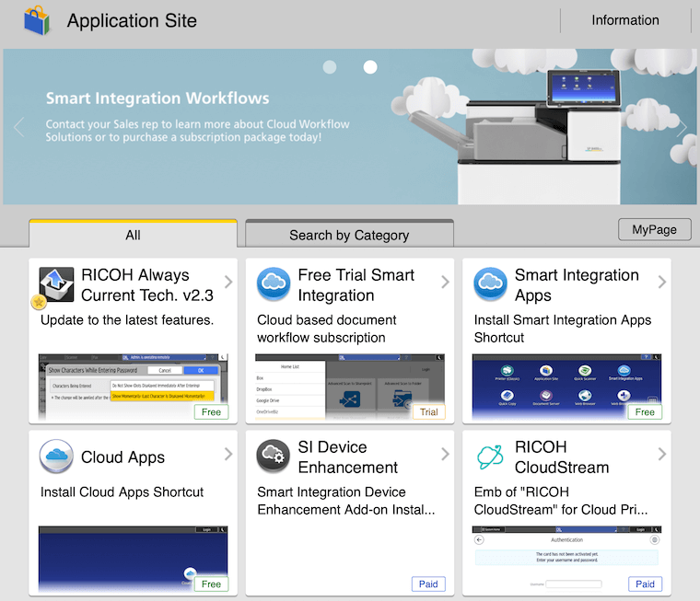Click RICOH CloudStream green icon
The height and width of the screenshot is (601, 700).
(490, 457)
